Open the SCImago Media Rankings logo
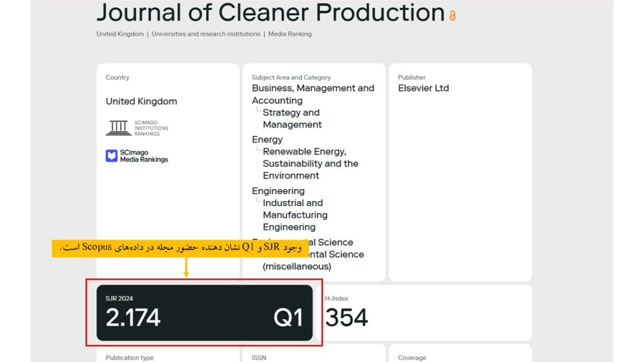The height and width of the screenshot is (362, 644). coord(136,156)
